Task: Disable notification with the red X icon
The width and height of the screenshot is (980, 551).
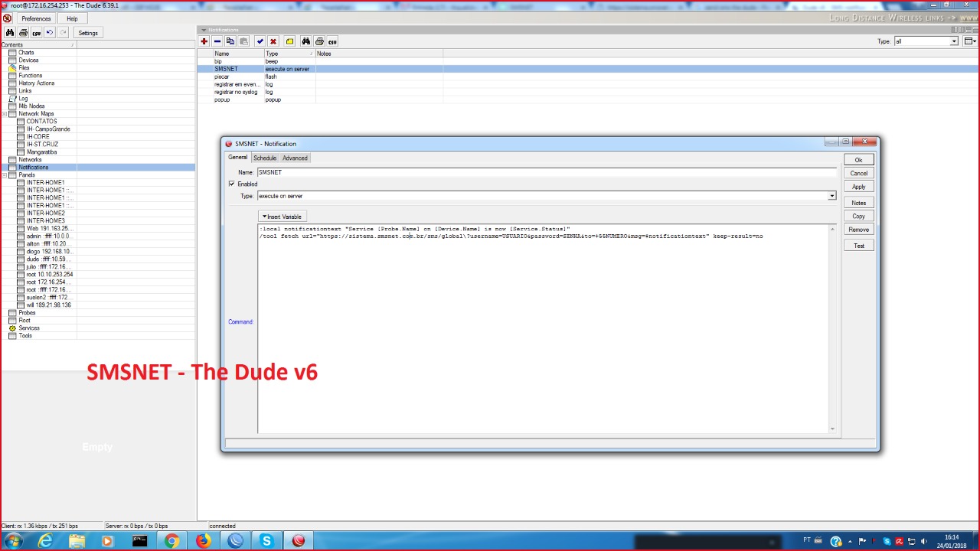Action: (273, 41)
